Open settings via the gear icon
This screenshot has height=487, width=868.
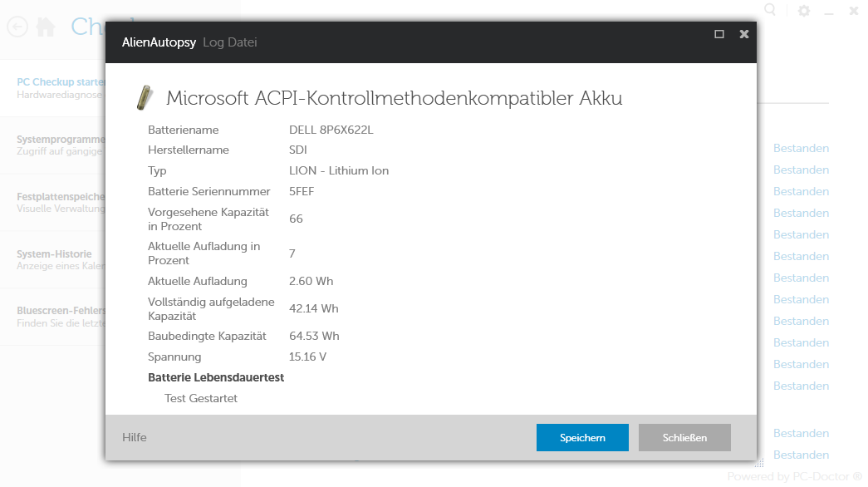[803, 11]
